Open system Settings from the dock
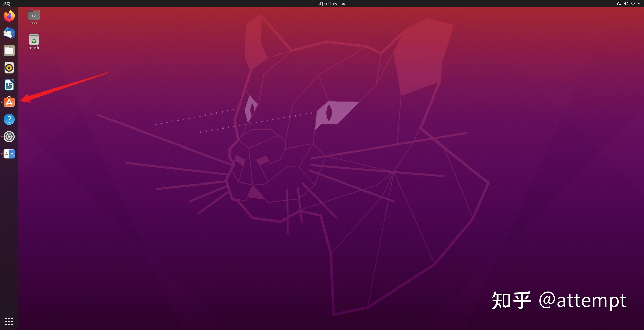 9,137
